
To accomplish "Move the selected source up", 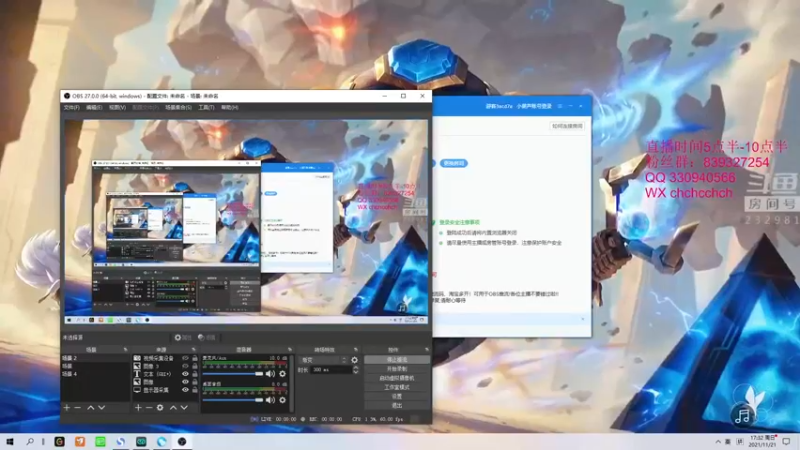I will click(x=173, y=408).
